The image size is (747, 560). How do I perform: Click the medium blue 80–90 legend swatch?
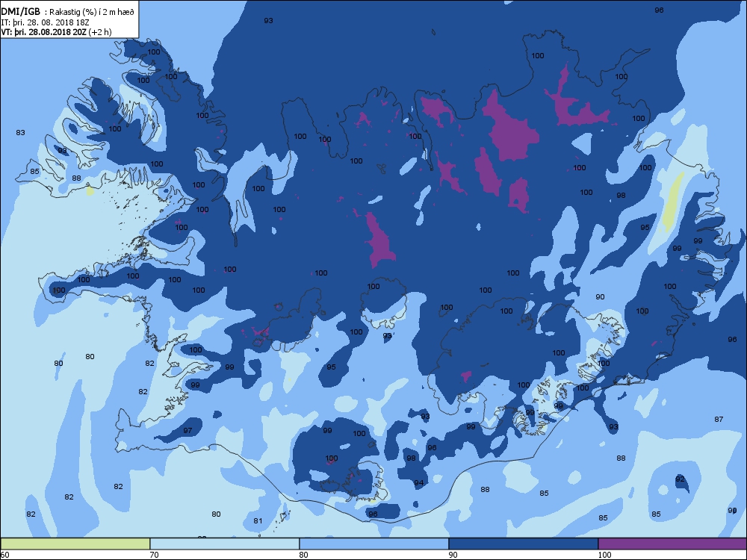point(374,544)
